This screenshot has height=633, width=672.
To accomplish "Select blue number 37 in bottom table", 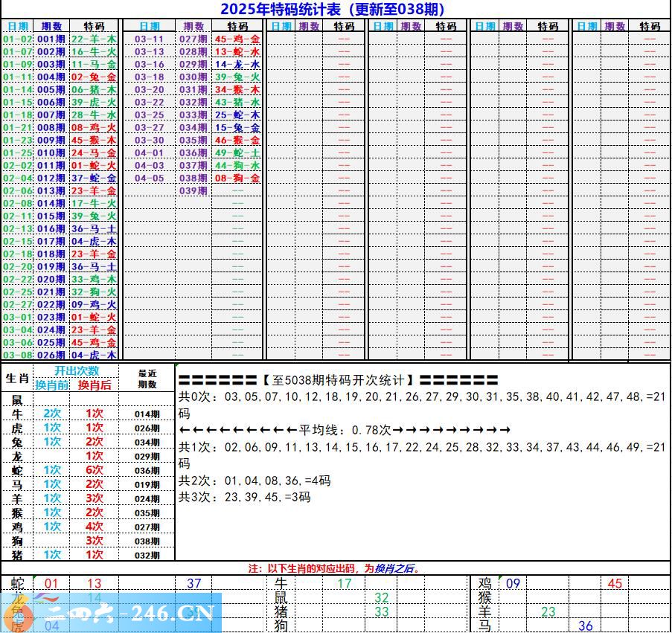I will (193, 584).
